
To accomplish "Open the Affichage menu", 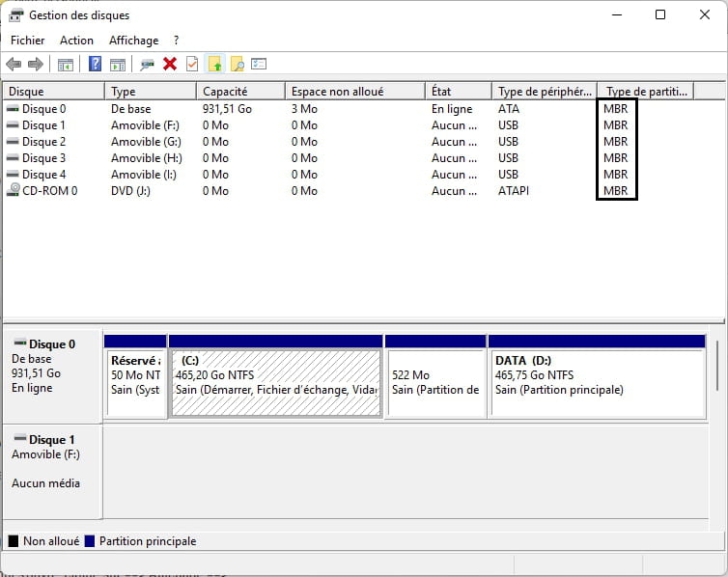I will (133, 41).
